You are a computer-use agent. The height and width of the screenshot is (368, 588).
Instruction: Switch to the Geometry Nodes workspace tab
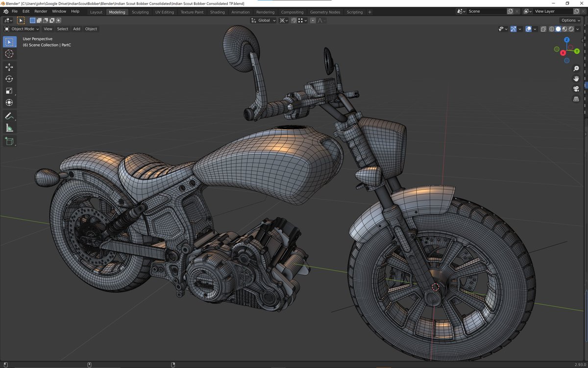[325, 12]
